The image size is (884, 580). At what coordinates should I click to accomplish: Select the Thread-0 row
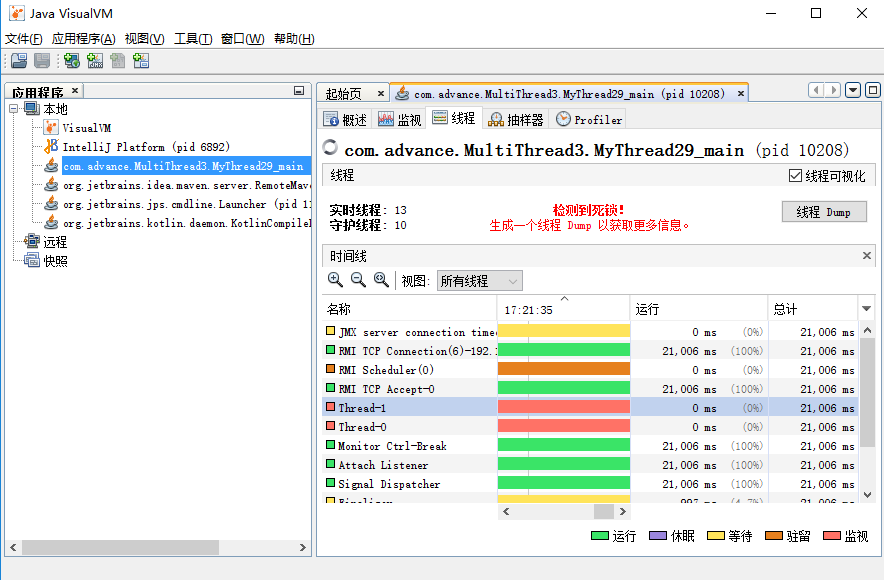pos(590,427)
